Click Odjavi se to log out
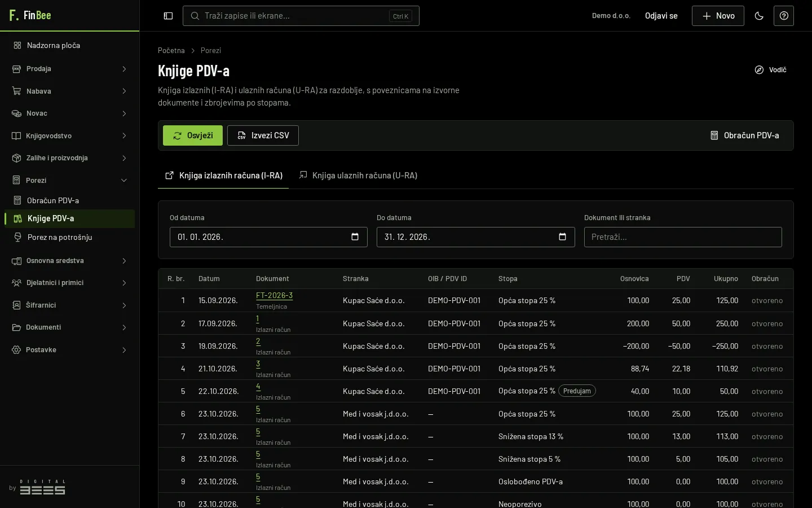Screen dimensions: 812x508 661,16
